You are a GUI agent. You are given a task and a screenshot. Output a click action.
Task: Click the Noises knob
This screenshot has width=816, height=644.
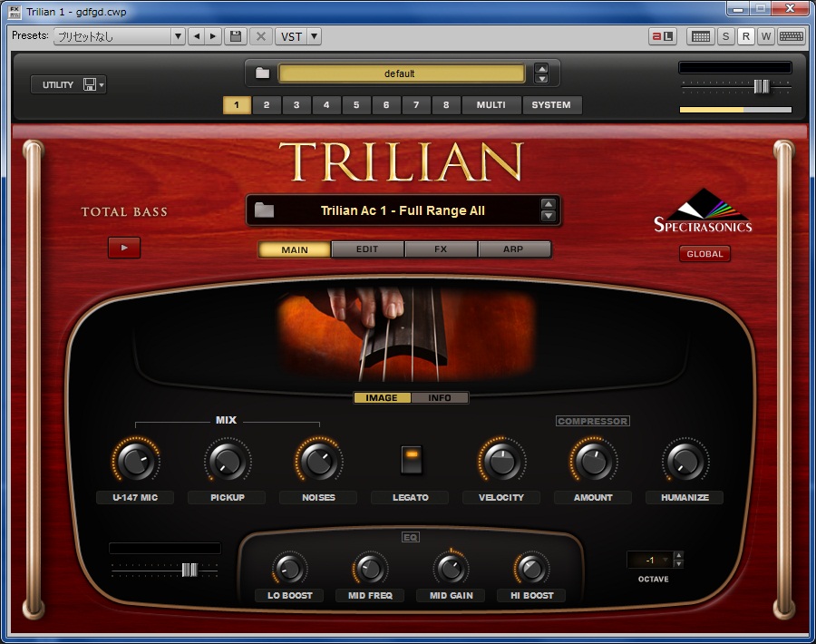click(319, 461)
